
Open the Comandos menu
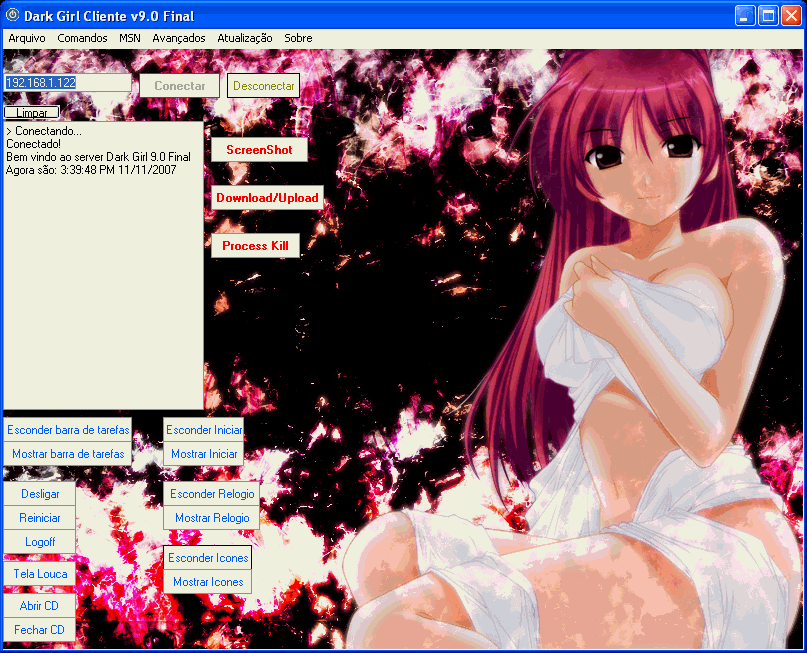pyautogui.click(x=81, y=38)
